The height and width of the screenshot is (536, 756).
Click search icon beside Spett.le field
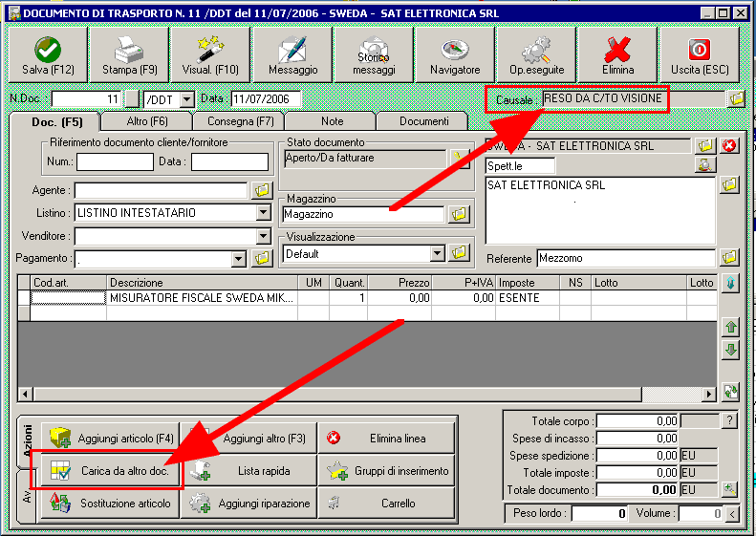pyautogui.click(x=705, y=165)
